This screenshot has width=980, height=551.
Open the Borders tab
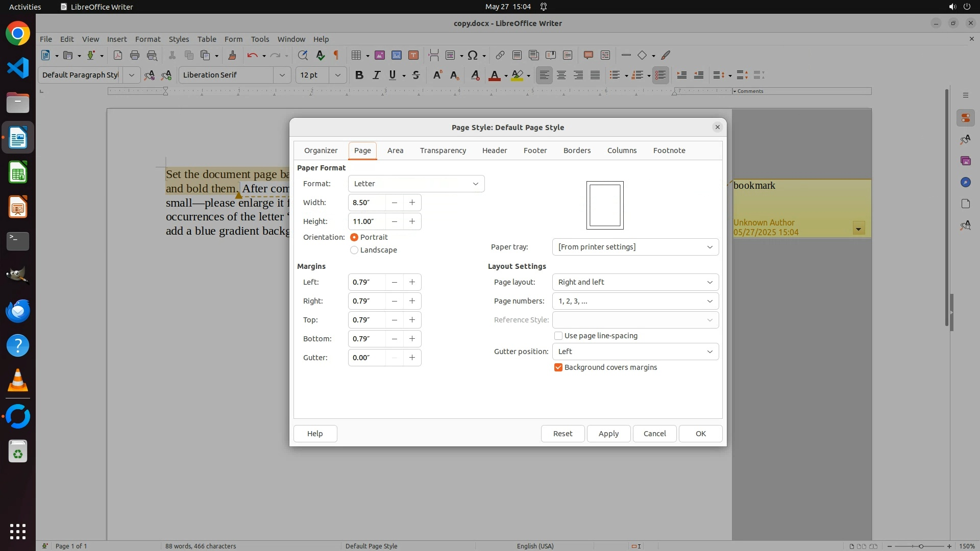[x=577, y=151]
